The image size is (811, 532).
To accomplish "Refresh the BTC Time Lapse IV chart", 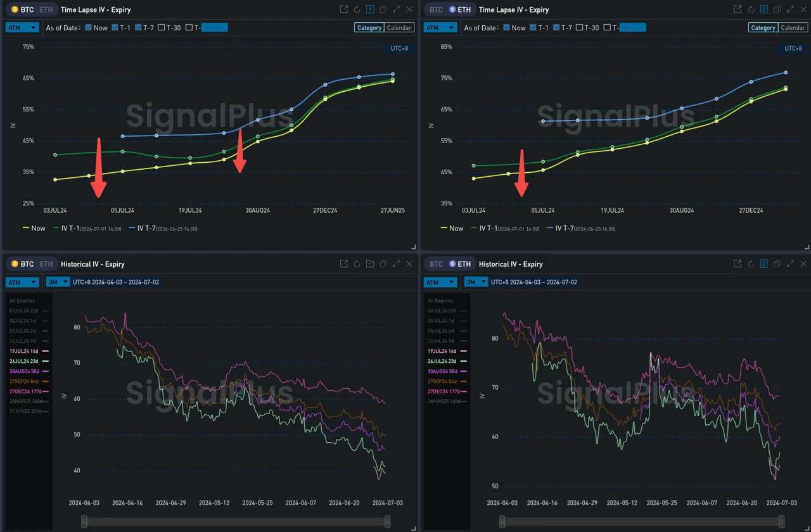I will 357,9.
